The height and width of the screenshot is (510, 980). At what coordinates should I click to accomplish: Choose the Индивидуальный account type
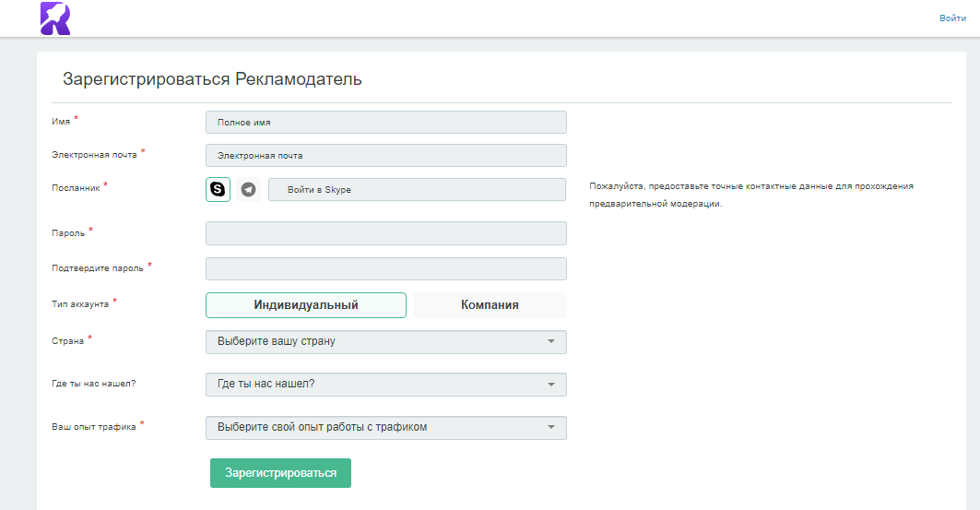click(x=306, y=305)
